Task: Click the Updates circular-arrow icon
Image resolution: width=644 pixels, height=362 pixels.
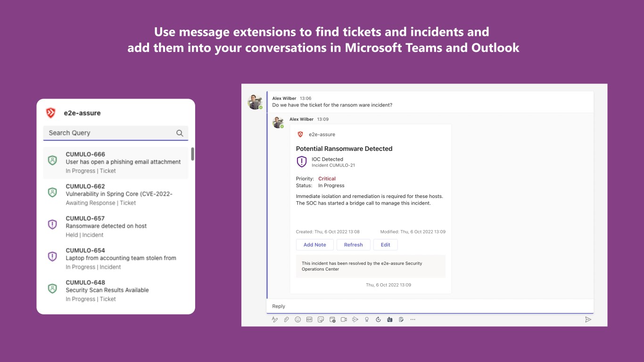Action: point(378,320)
